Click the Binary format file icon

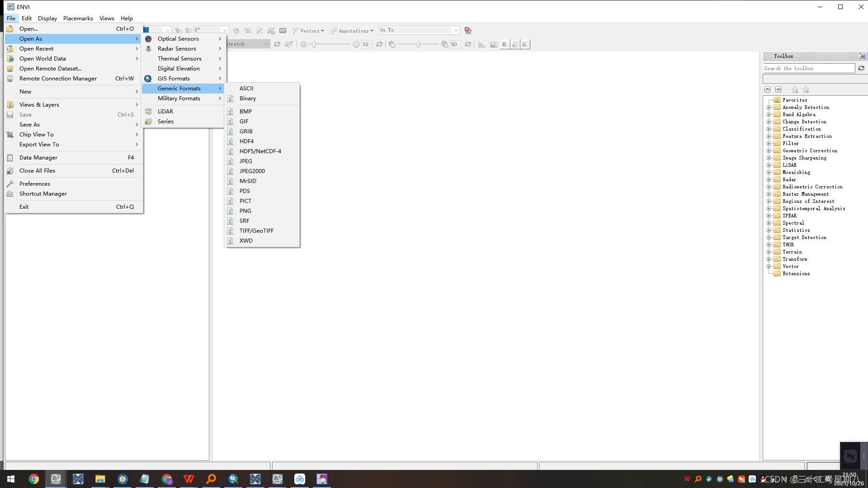click(230, 99)
